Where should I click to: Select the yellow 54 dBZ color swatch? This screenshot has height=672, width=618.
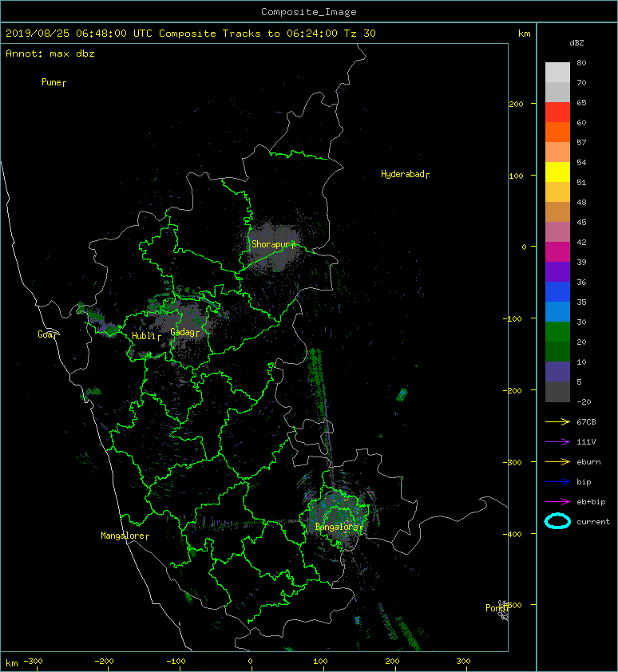[x=557, y=172]
